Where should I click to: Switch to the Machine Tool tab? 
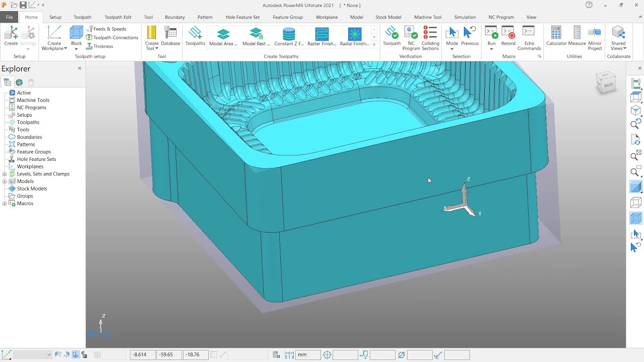coord(428,17)
